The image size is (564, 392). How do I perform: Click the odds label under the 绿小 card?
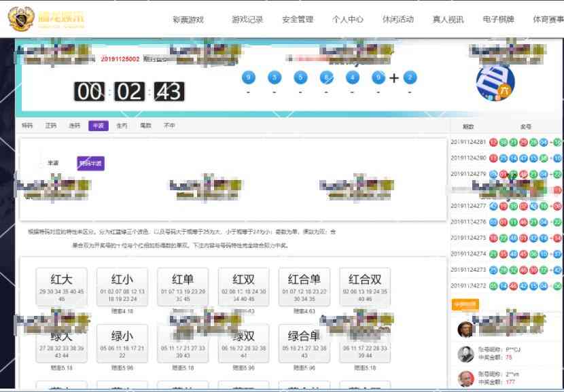tap(122, 368)
